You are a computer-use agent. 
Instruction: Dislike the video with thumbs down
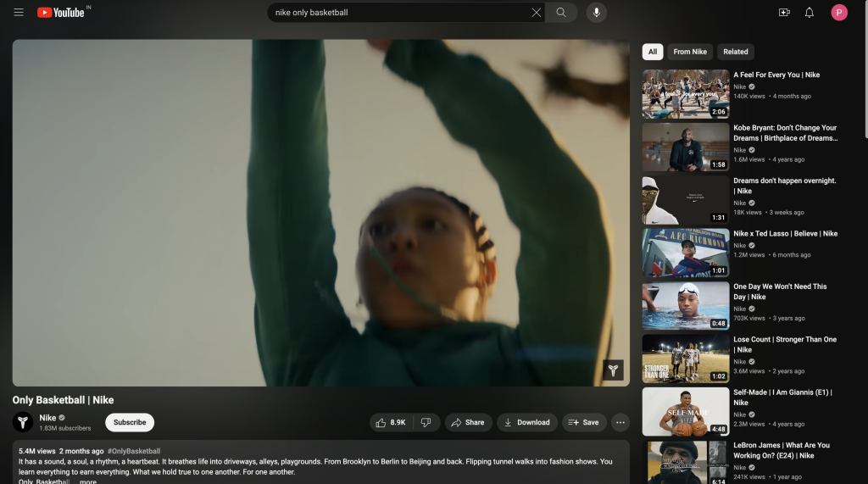click(x=426, y=422)
